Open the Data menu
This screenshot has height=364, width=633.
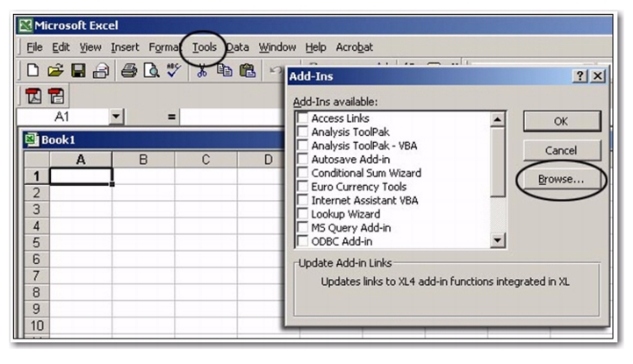237,47
